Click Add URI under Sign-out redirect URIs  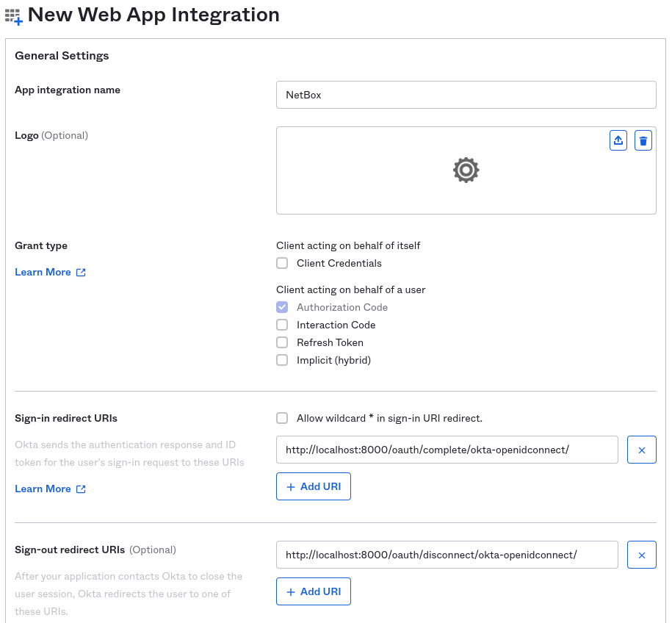click(x=314, y=591)
